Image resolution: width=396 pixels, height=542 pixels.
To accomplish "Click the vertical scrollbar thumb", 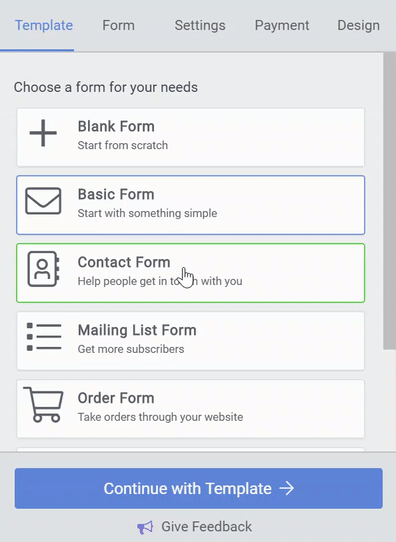I will click(389, 200).
